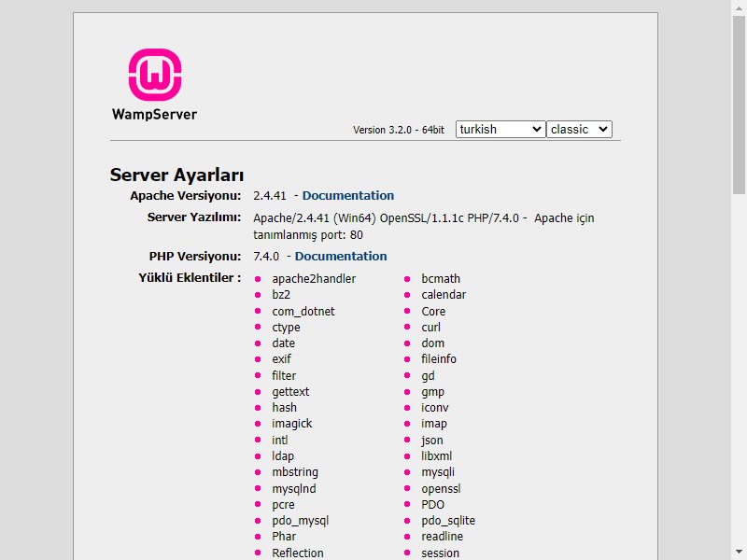Click the intl extension
Image resolution: width=747 pixels, height=560 pixels.
[279, 440]
